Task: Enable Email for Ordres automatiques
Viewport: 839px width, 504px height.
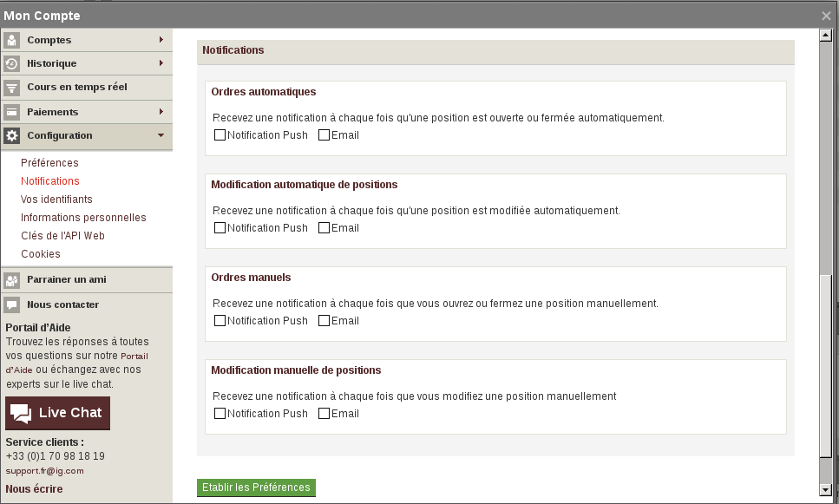Action: pos(324,134)
